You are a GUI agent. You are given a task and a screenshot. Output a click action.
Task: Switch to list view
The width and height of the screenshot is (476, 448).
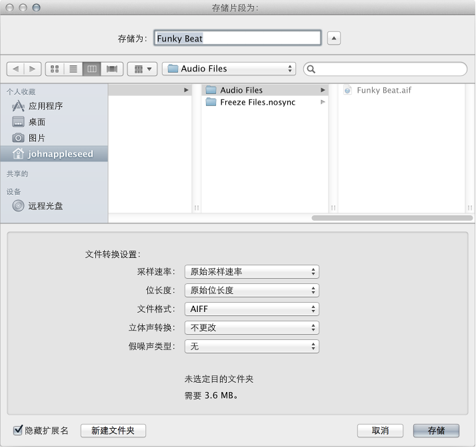pos(73,69)
